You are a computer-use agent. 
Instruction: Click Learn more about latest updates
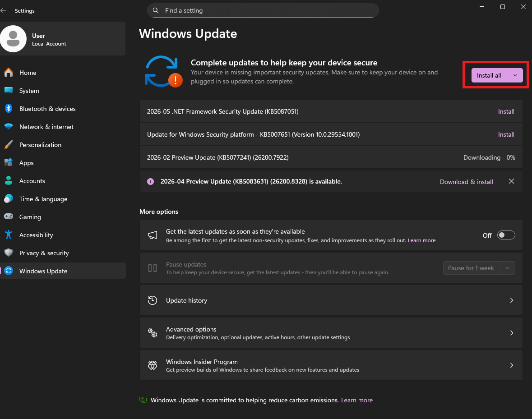point(421,240)
